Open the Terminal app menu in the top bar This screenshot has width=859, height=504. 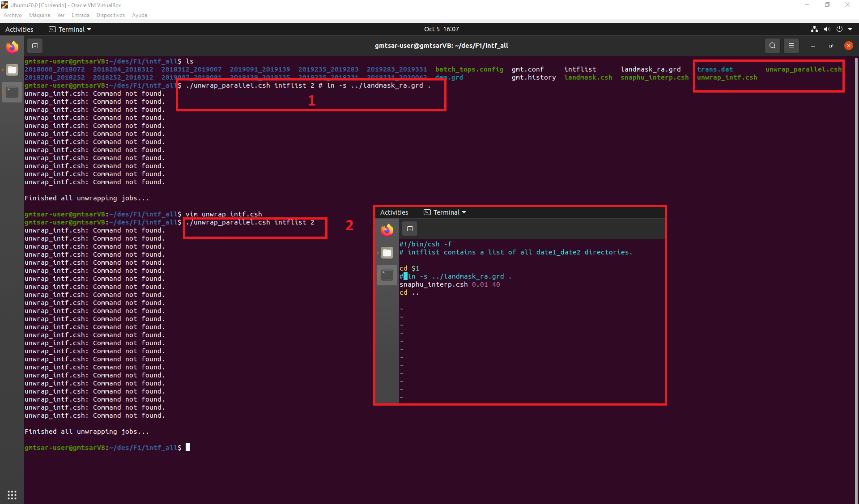click(x=69, y=29)
